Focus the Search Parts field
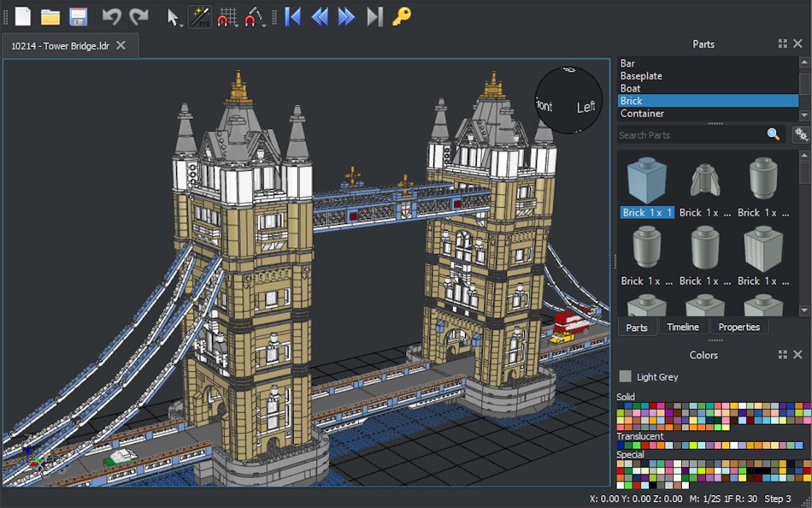This screenshot has height=508, width=812. point(691,135)
